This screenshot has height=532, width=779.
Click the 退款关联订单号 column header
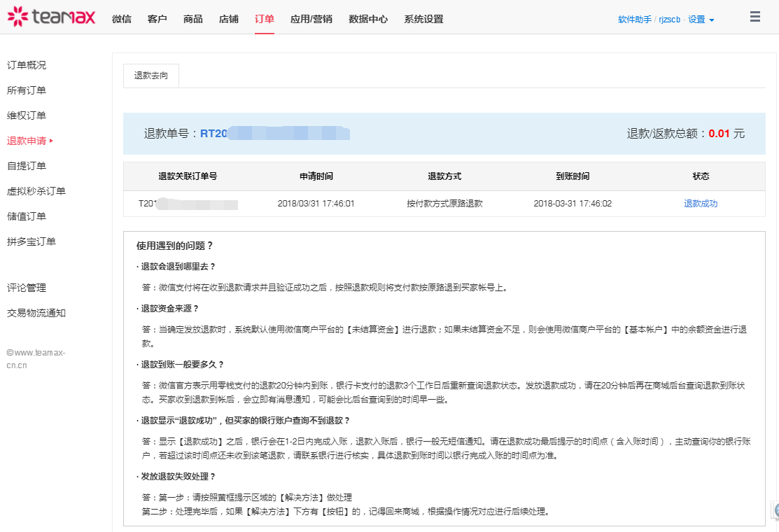[188, 176]
